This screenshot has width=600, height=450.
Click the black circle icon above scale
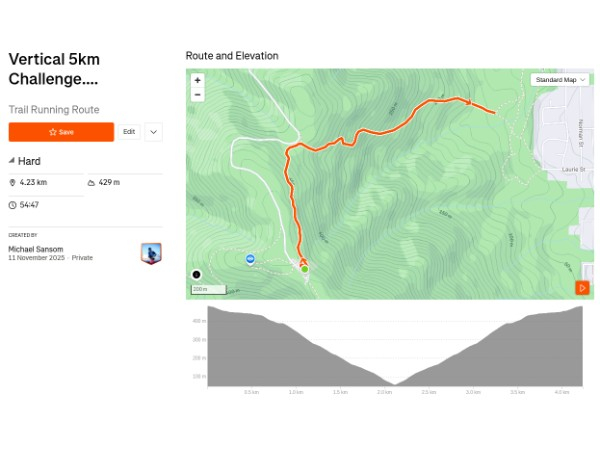click(x=196, y=274)
